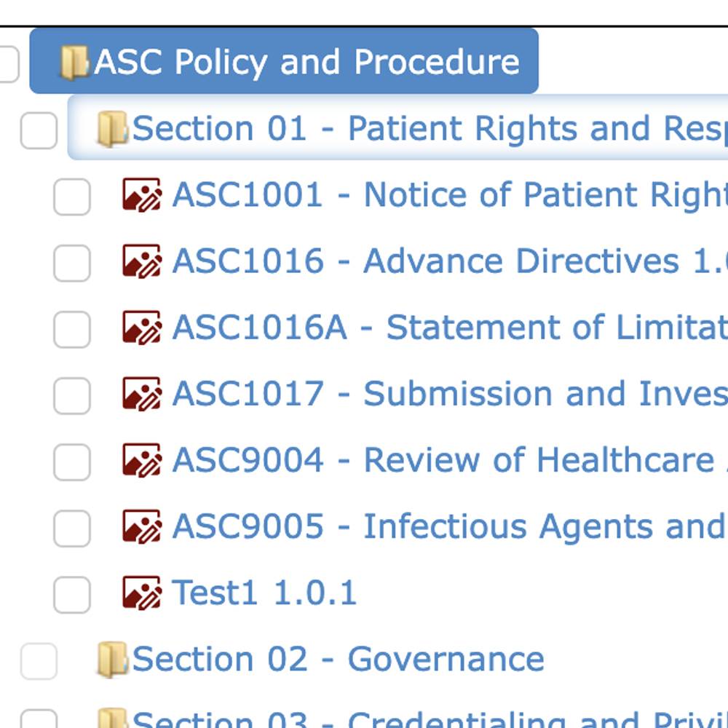Click the ASC1017 document icon
728x728 pixels.
pos(141,394)
